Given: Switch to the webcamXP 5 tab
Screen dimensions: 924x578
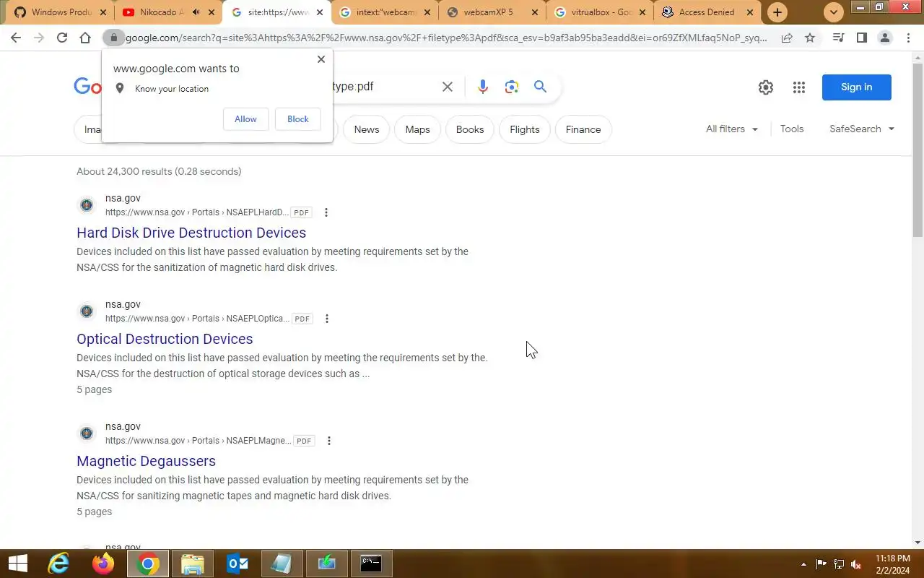Looking at the screenshot, I should [x=489, y=12].
